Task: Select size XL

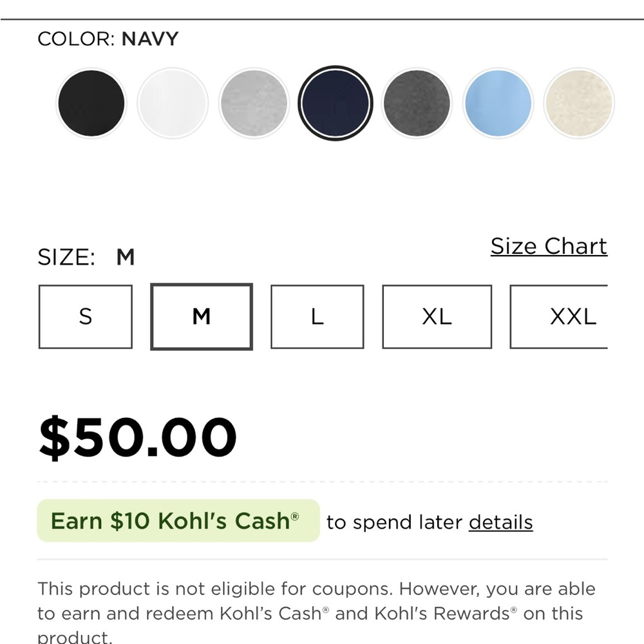Action: (437, 317)
